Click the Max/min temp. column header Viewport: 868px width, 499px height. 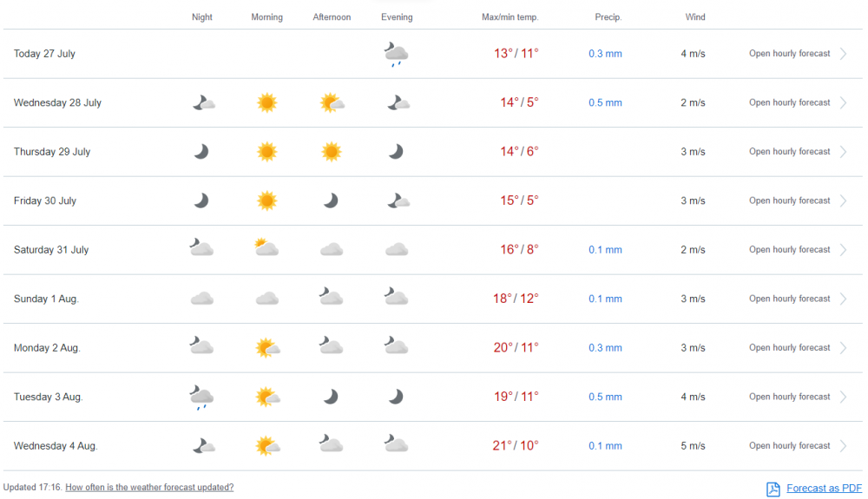point(510,17)
